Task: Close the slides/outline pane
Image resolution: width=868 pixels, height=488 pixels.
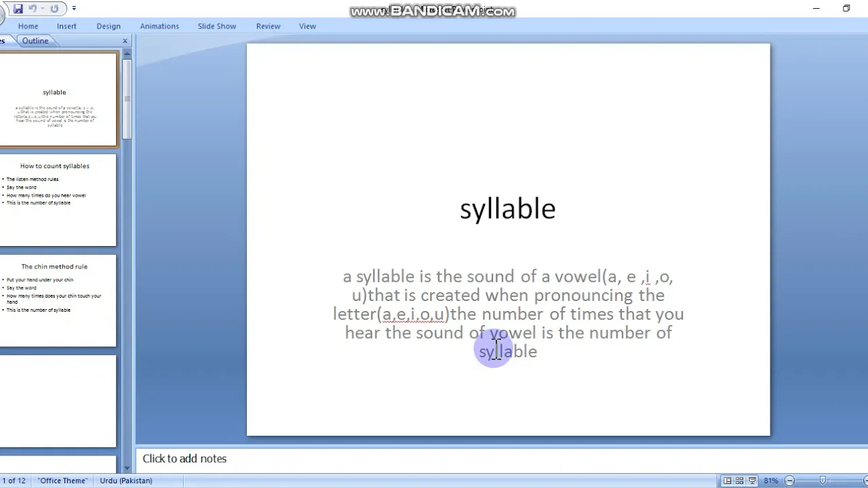Action: (x=125, y=41)
